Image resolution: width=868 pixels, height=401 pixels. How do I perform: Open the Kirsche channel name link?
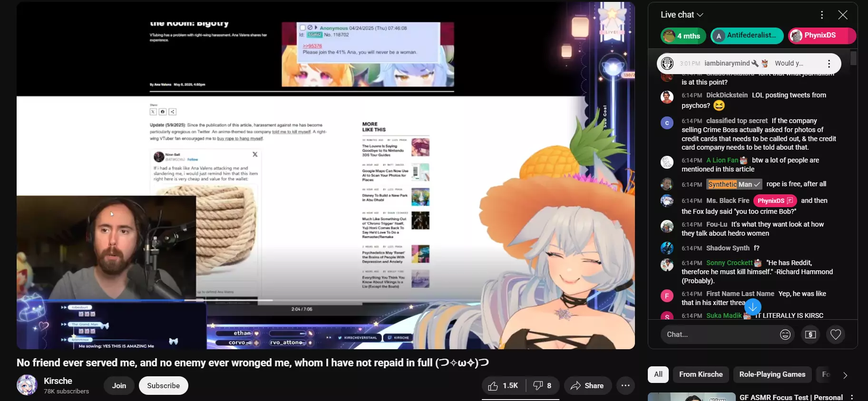coord(58,381)
